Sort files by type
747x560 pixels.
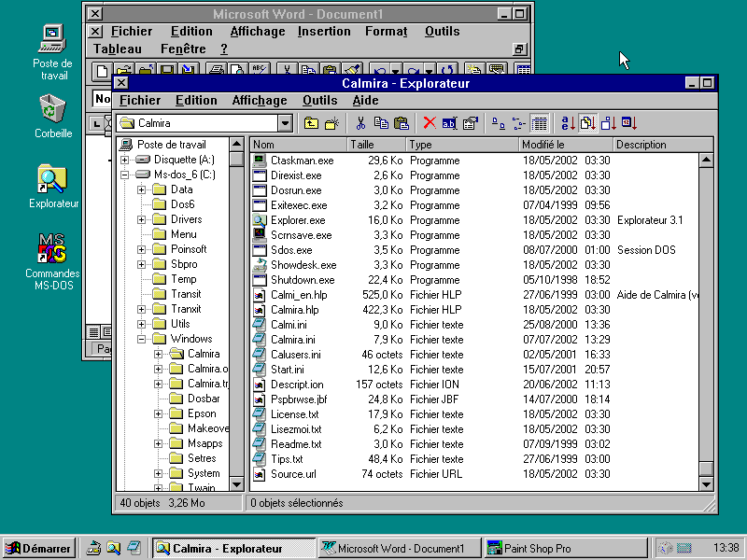[588, 123]
